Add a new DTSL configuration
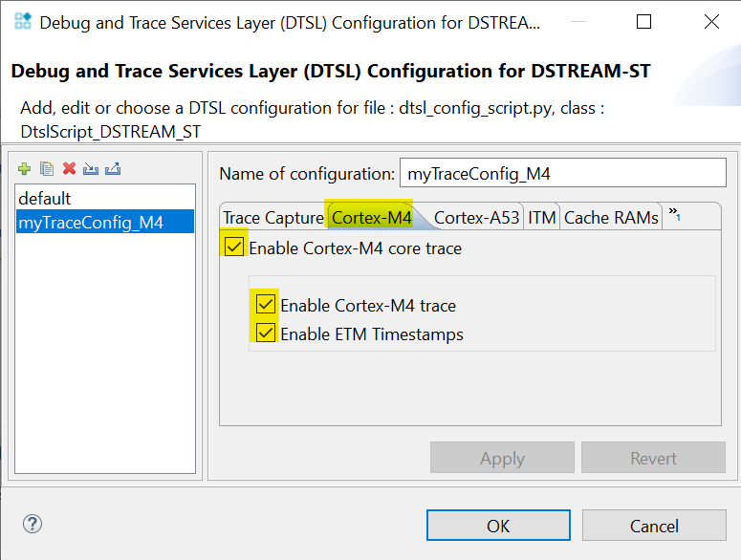 (x=24, y=168)
